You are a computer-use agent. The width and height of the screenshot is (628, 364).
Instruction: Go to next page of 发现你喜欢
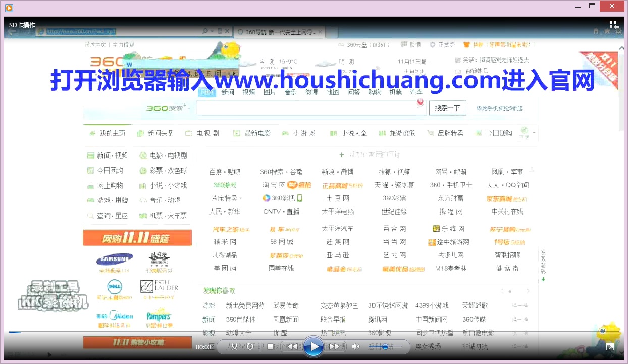[528, 291]
